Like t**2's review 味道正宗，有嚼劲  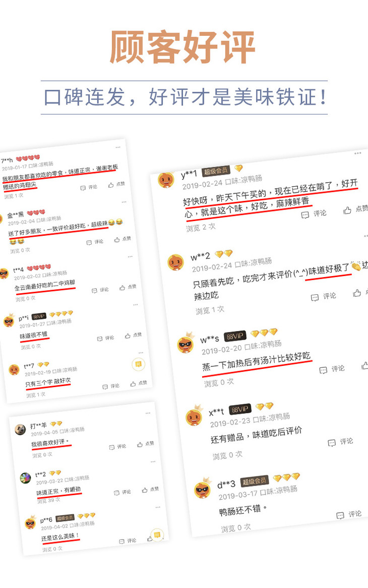pos(145,490)
